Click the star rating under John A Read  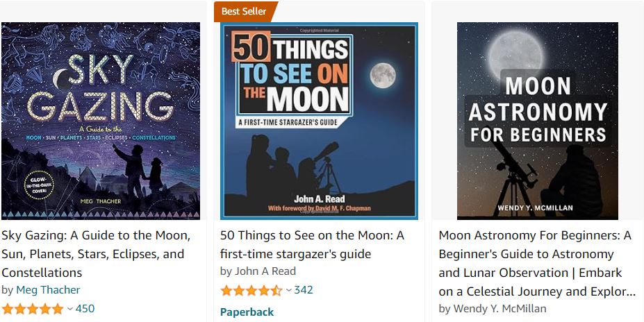[251, 290]
